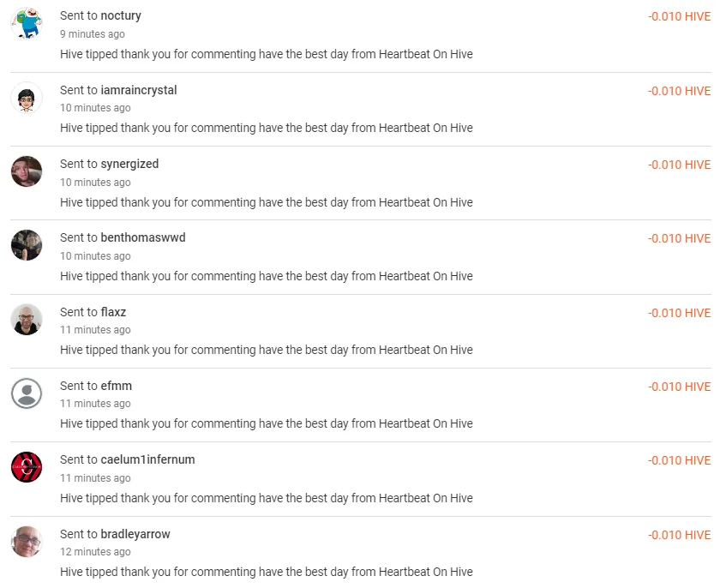Screen dimensions: 720x588
Task: Click bradleyarrow's profile avatar
Action: click(27, 542)
